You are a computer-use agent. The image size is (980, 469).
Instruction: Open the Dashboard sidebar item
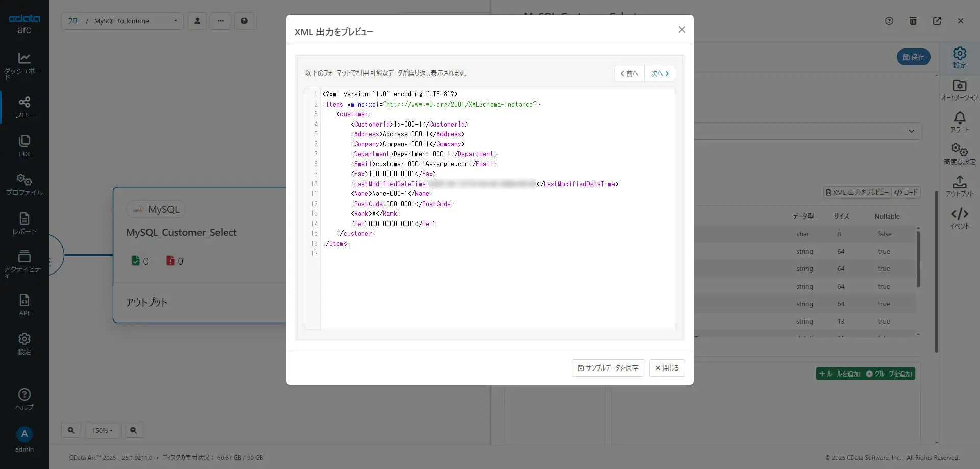pyautogui.click(x=24, y=66)
